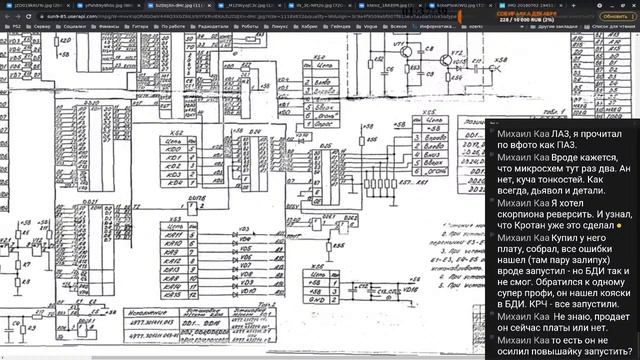This screenshot has width=640, height=360.
Task: Go back to the previous page
Action: 7,17
